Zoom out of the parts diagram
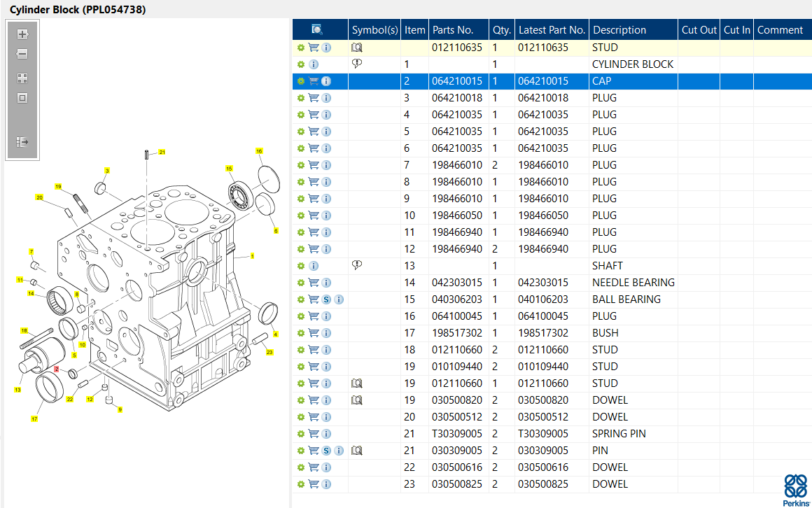Screen dimensions: 812x508 point(22,54)
